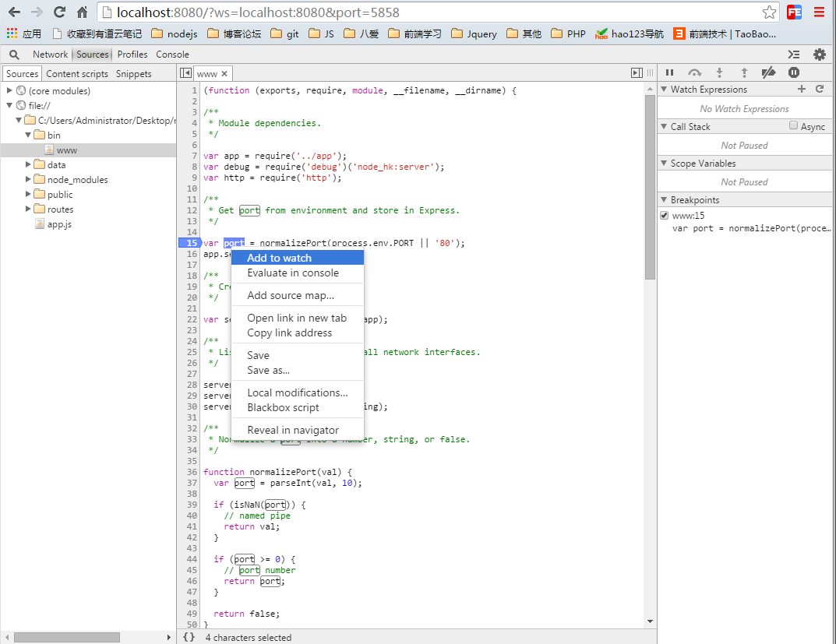Add a new watch expression

[x=802, y=90]
